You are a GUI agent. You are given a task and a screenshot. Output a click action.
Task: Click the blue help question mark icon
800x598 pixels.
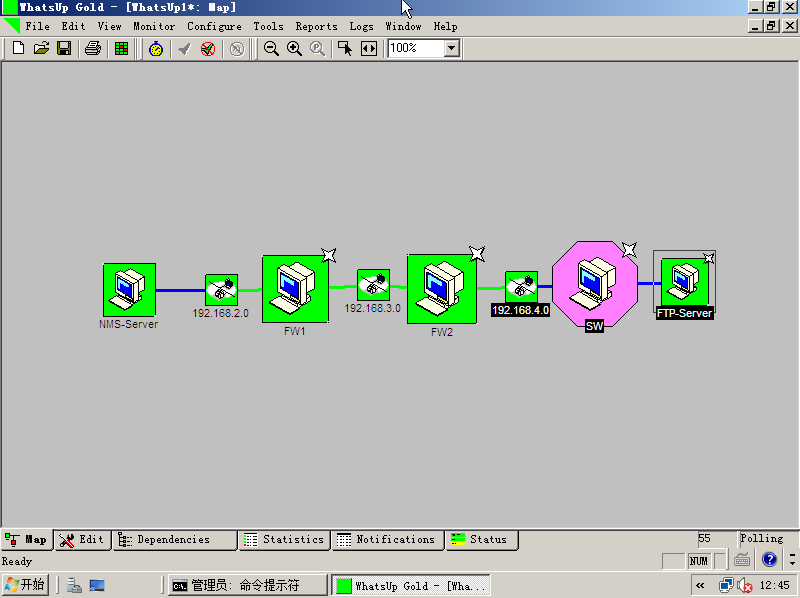pos(769,560)
